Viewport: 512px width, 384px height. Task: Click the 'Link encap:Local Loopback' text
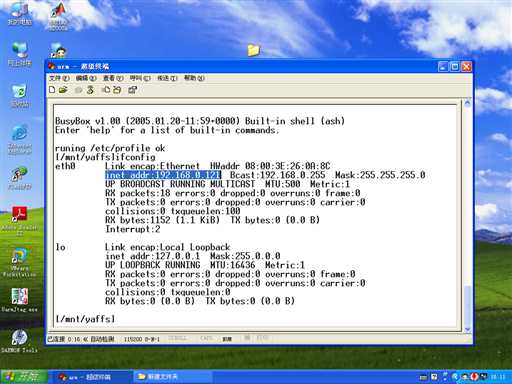tap(167, 247)
